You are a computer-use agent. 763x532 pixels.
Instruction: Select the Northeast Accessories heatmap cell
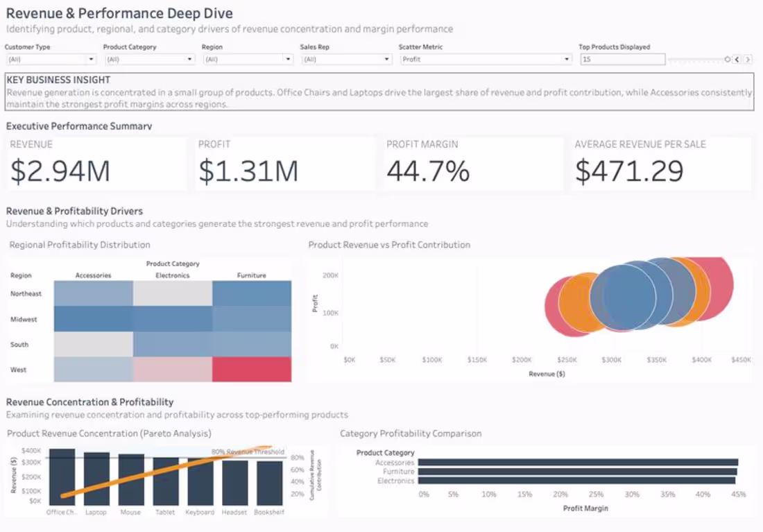click(x=94, y=293)
